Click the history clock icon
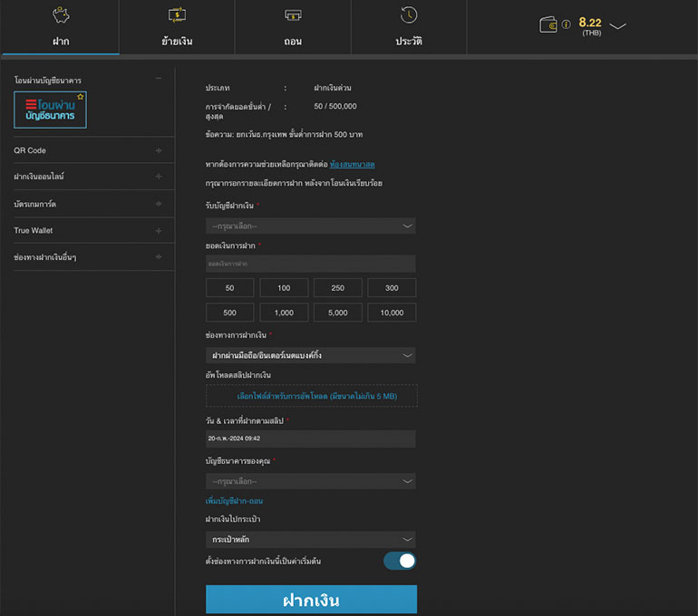 [409, 15]
